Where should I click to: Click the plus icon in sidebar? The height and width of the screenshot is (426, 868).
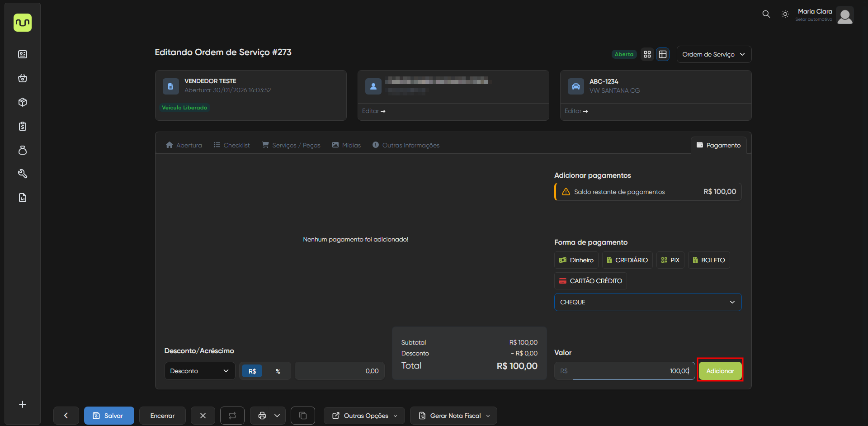click(x=23, y=404)
